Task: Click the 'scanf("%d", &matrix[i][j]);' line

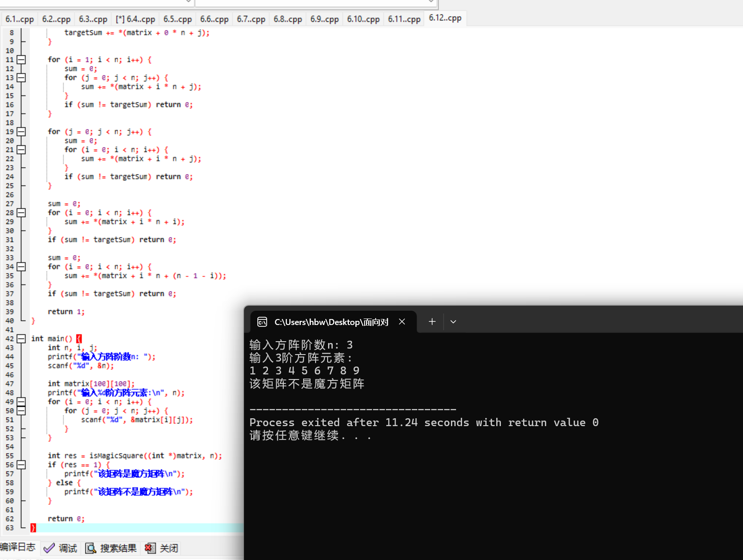Action: [137, 420]
